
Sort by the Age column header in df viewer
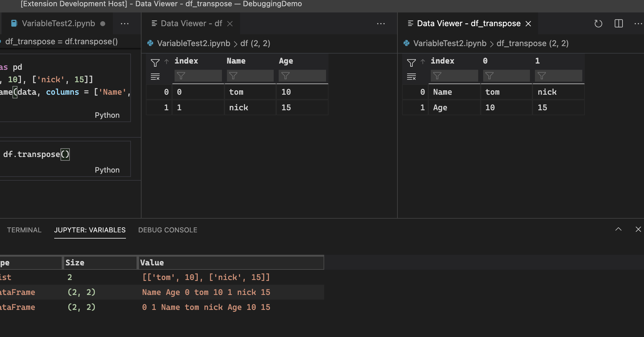pos(286,61)
